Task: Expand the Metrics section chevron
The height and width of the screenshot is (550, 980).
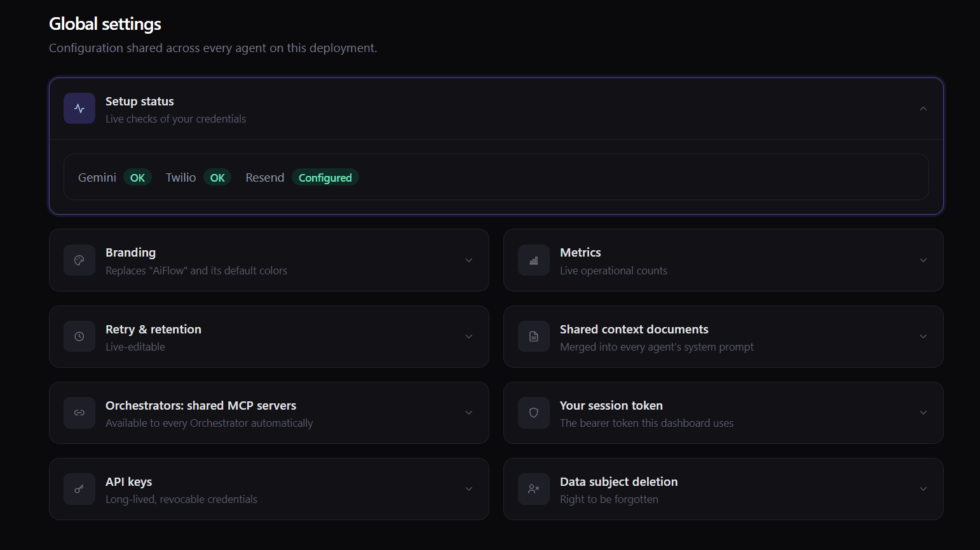Action: point(923,260)
